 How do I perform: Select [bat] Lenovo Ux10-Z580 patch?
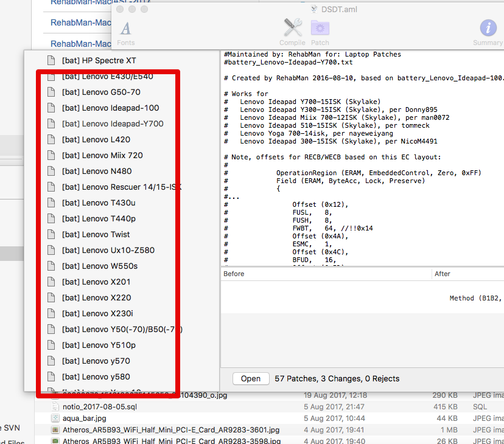[x=108, y=250]
